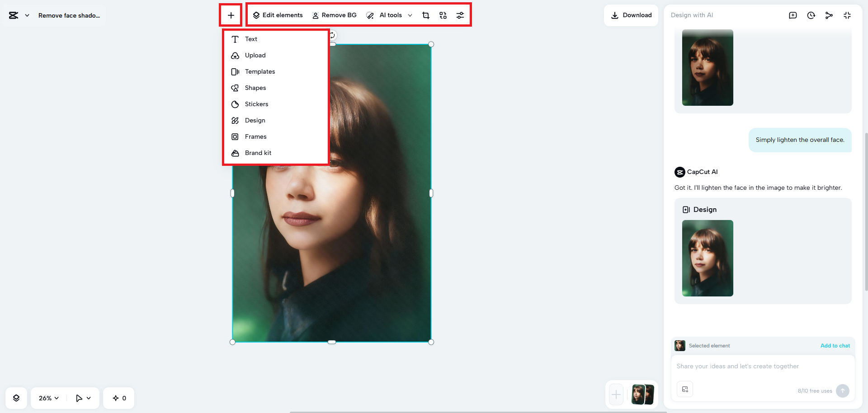The image size is (868, 413).
Task: Select Stickers from the insert menu
Action: coord(256,104)
